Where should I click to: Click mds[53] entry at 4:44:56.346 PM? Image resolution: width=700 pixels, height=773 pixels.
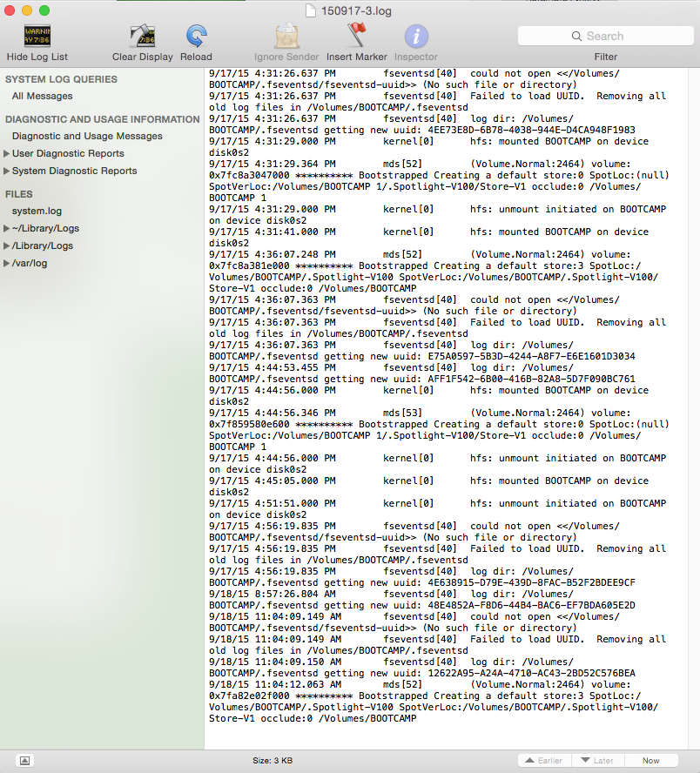[x=439, y=430]
